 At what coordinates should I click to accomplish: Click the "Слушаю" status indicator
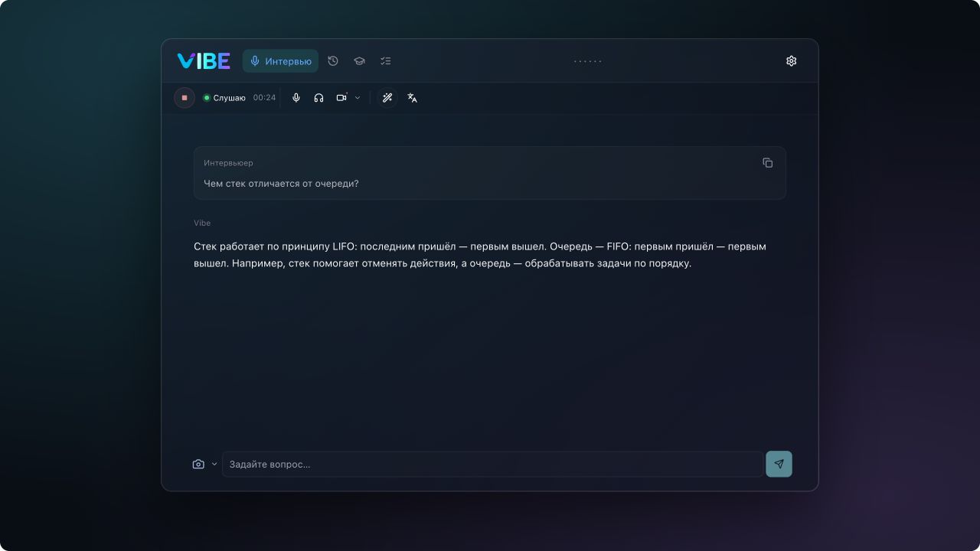pyautogui.click(x=224, y=98)
